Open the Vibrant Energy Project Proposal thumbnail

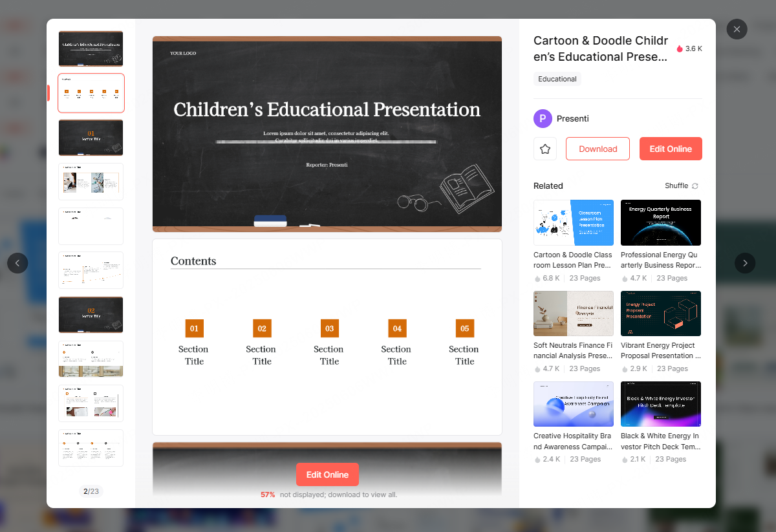660,313
